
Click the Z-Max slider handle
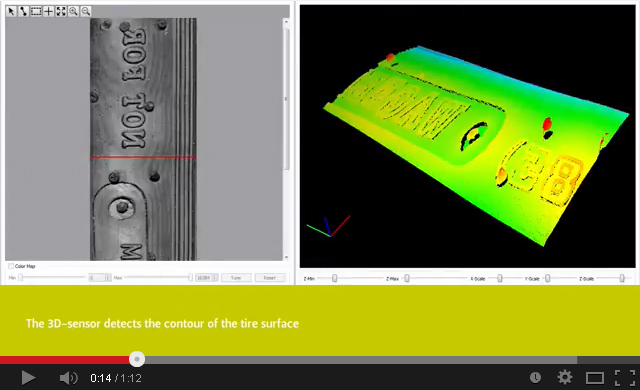(x=407, y=278)
